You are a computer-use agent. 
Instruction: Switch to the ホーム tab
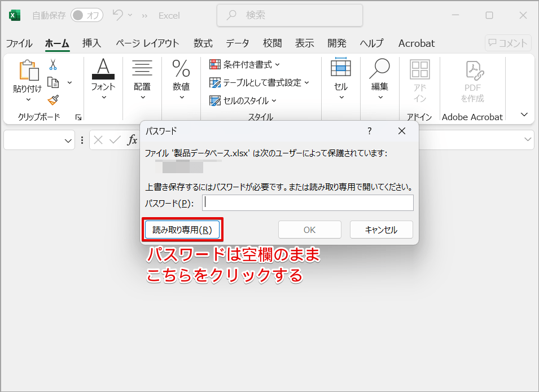[57, 43]
